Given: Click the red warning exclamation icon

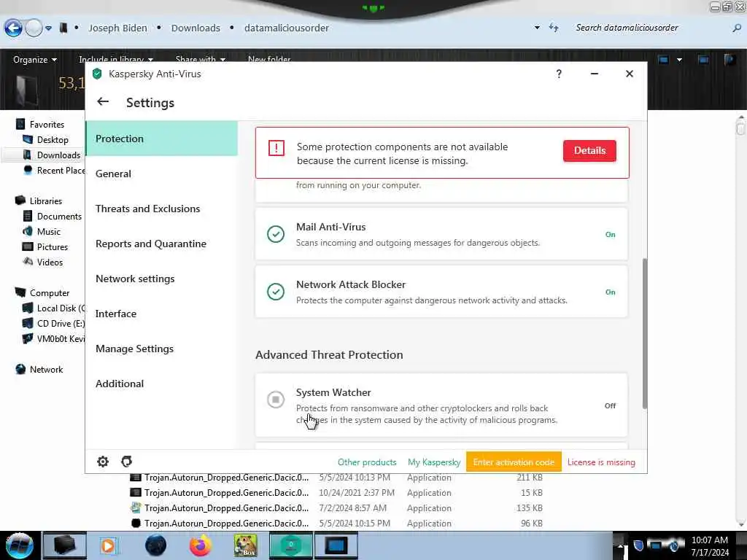Looking at the screenshot, I should pos(276,147).
